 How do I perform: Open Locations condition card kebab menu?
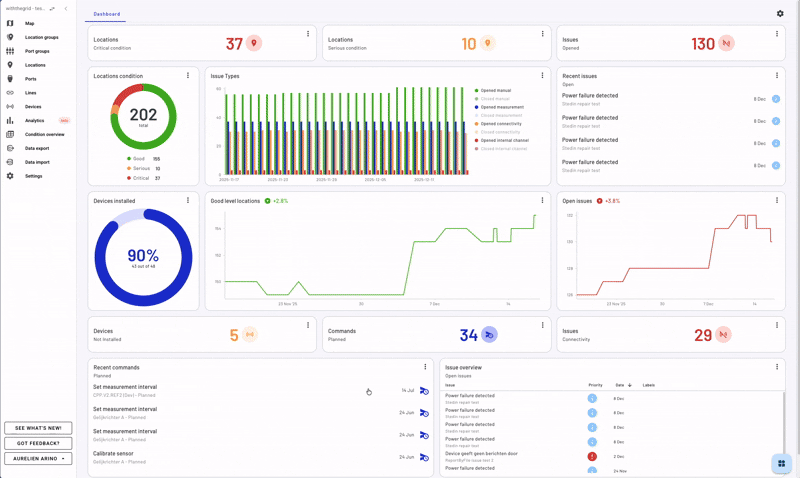tap(188, 75)
